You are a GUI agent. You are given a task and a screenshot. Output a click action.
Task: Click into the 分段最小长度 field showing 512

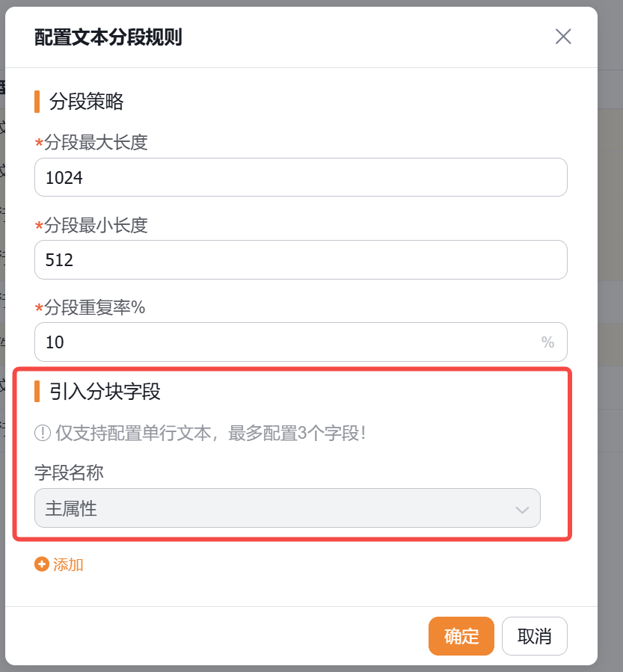click(x=301, y=259)
